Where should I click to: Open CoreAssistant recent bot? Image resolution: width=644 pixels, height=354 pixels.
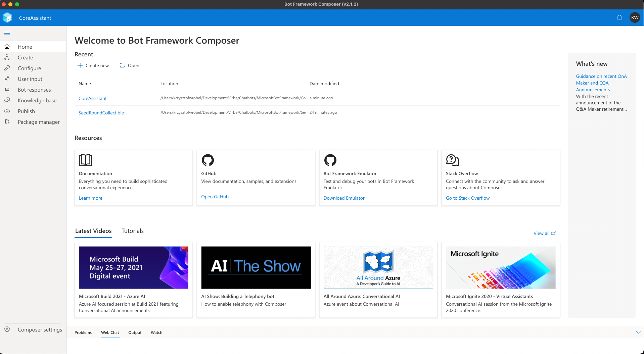pos(92,98)
